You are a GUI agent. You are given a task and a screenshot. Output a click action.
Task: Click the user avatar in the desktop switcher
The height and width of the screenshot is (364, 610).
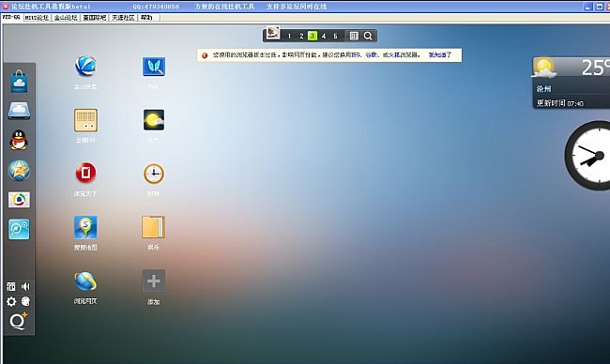[x=273, y=32]
